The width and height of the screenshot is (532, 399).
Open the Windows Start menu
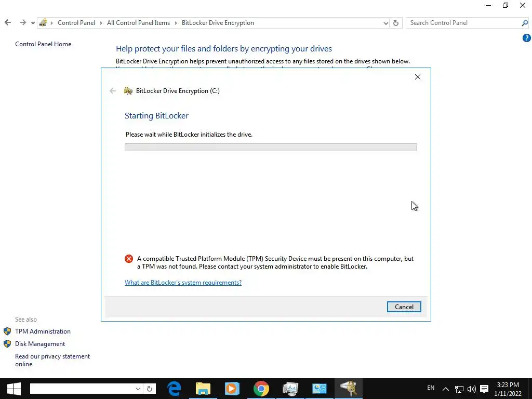click(14, 389)
